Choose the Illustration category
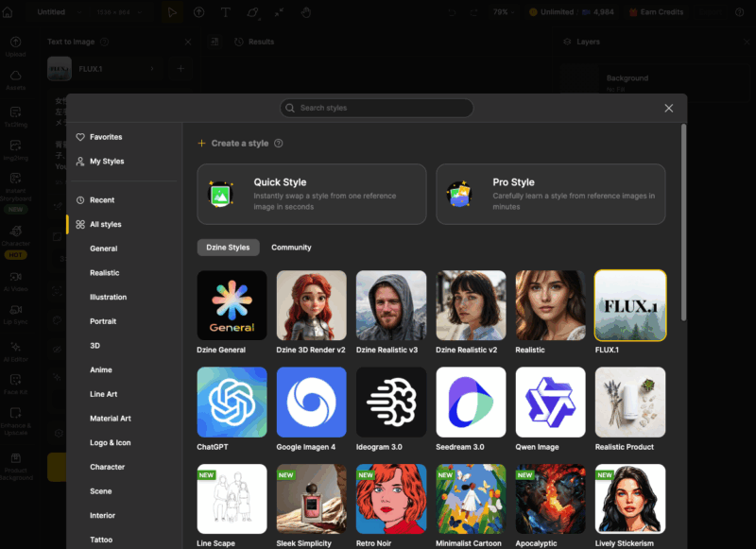Viewport: 756px width, 549px height. point(108,297)
